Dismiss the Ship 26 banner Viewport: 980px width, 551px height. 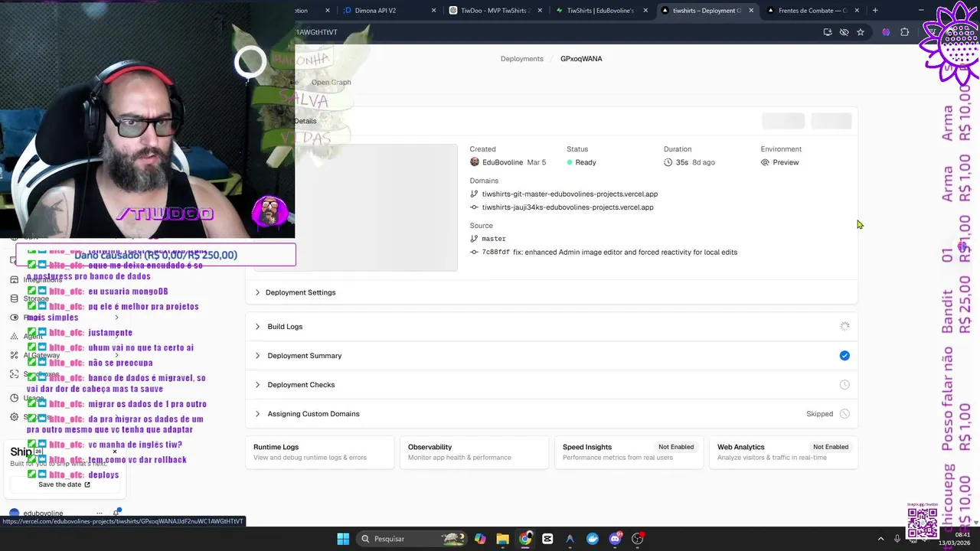[x=115, y=452]
